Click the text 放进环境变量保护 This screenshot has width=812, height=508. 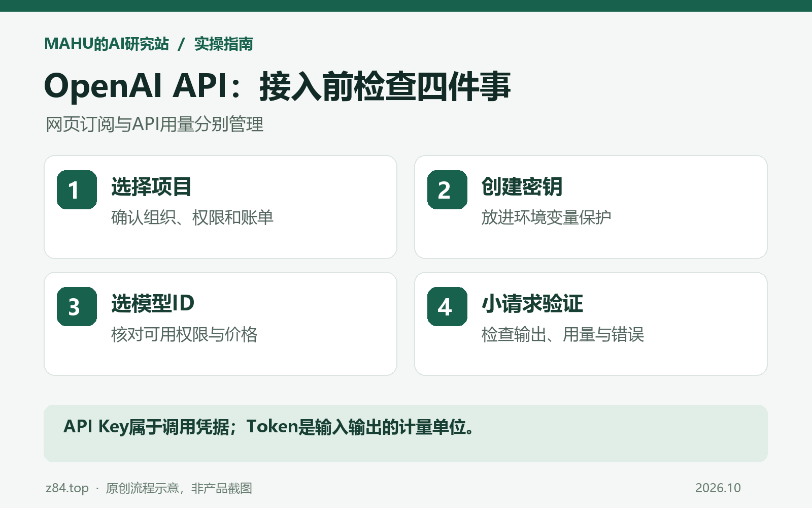point(546,217)
